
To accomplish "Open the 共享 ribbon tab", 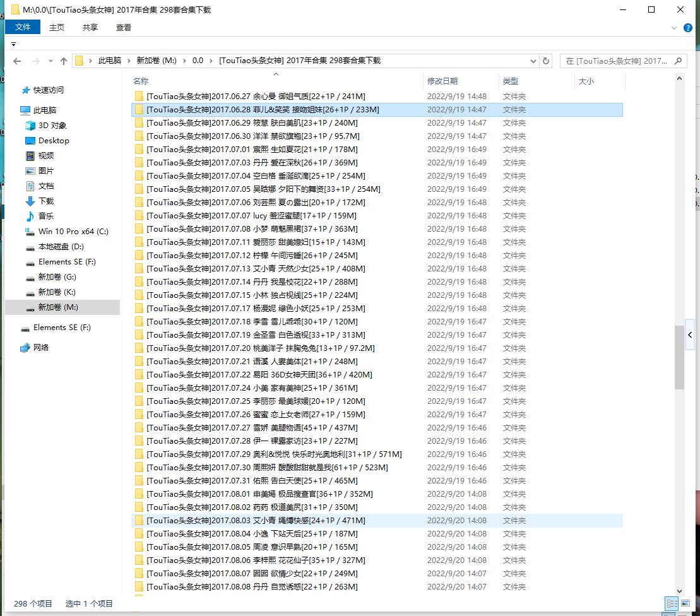I will [x=90, y=28].
